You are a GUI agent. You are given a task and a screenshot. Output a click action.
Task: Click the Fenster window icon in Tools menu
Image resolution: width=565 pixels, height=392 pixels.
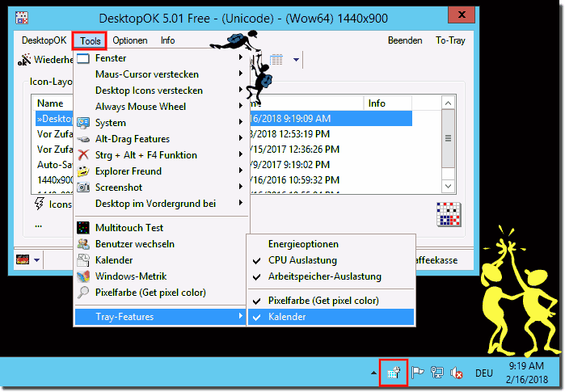point(83,58)
